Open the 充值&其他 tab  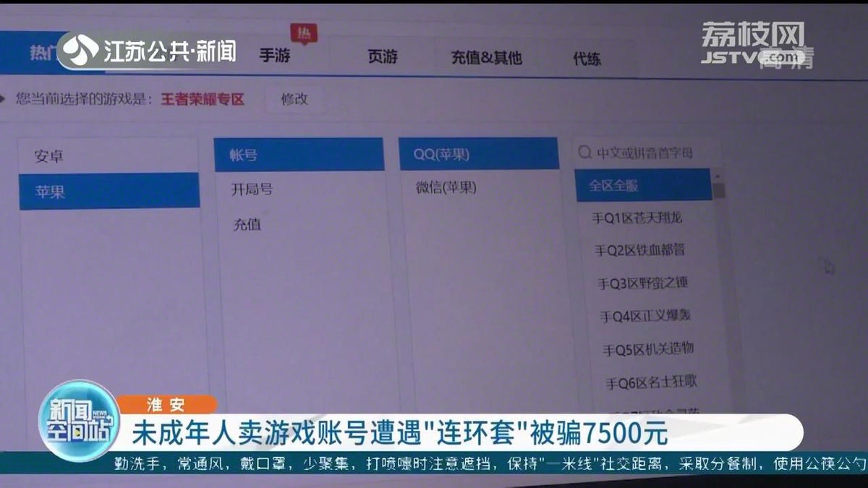(486, 58)
